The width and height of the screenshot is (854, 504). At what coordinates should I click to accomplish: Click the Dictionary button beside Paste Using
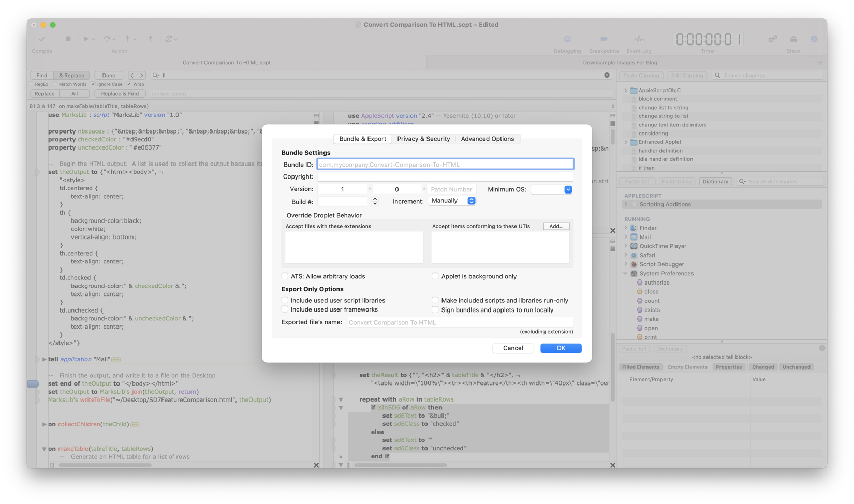[715, 182]
